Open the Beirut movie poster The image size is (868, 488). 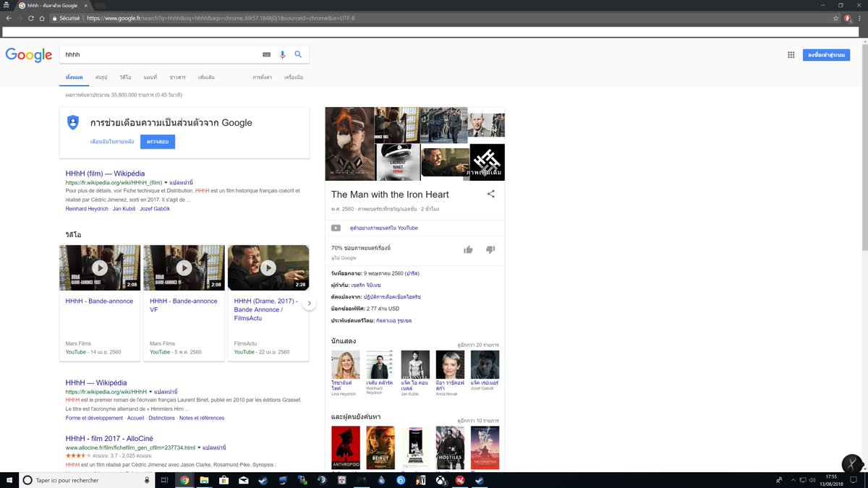[380, 448]
